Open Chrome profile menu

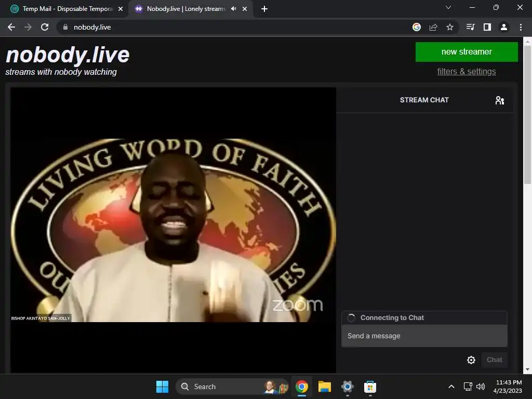tap(504, 27)
